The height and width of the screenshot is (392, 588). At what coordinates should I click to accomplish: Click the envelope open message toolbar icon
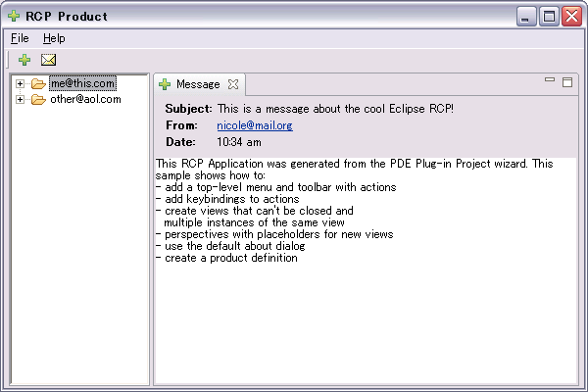(48, 60)
